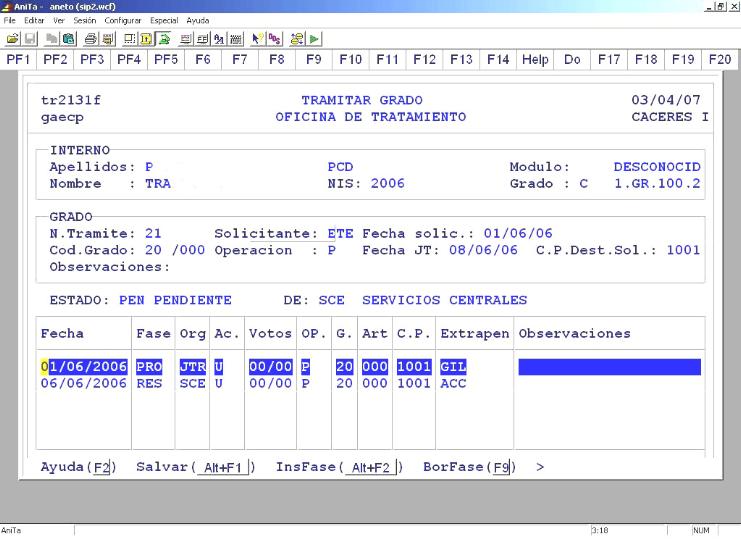Select the 06/06/2006 RES row date
This screenshot has height=539, width=741.
[x=84, y=382]
